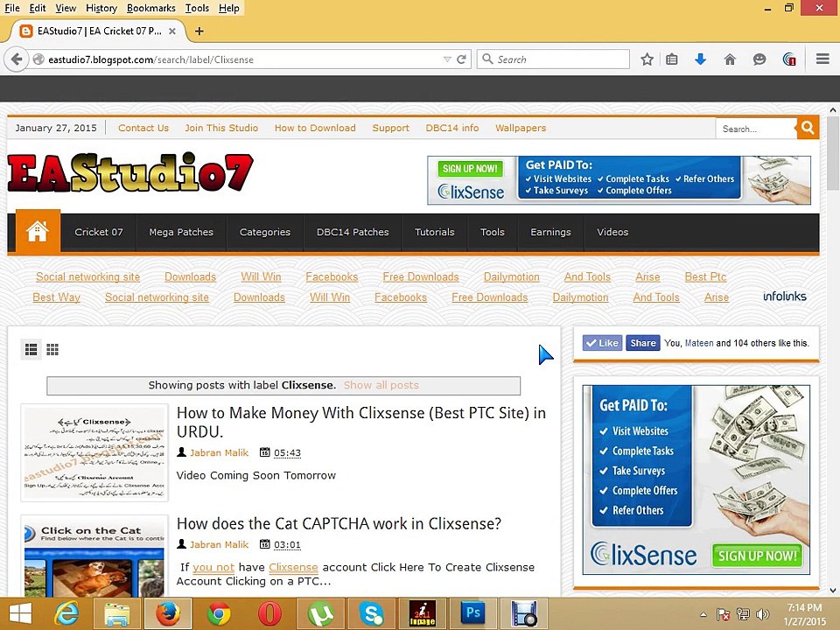Click the page vertical scrollbar thumb
The height and width of the screenshot is (630, 840).
pos(833,152)
